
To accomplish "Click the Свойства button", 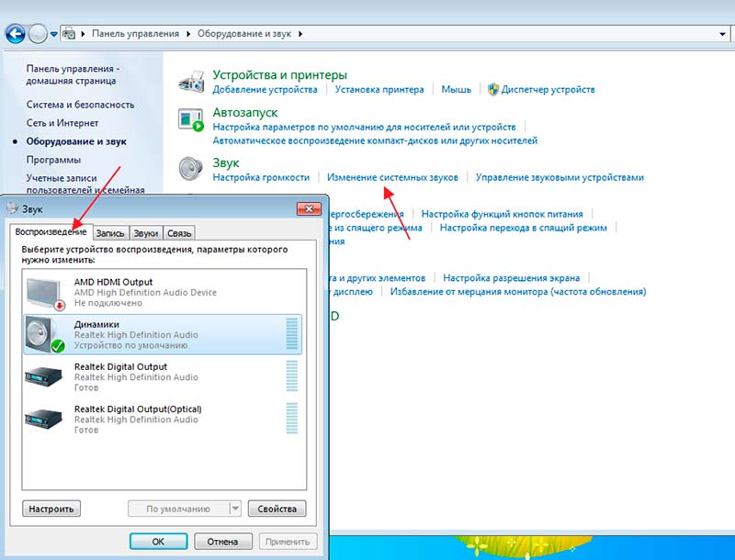I will [x=277, y=509].
